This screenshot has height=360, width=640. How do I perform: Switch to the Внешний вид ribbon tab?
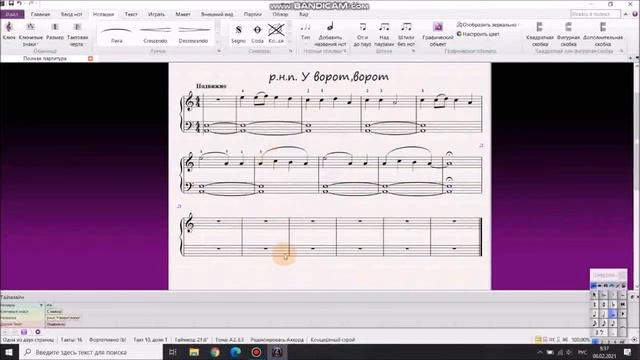click(x=217, y=14)
